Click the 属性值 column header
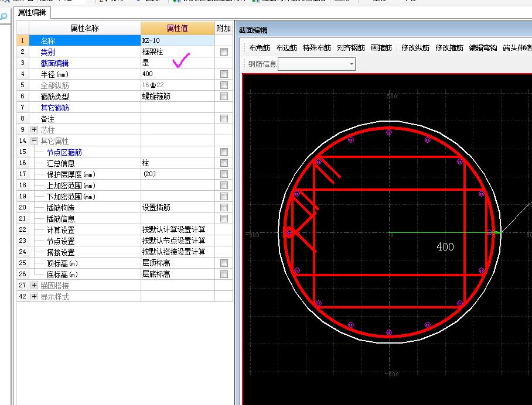Image resolution: width=532 pixels, height=405 pixels. coord(178,28)
